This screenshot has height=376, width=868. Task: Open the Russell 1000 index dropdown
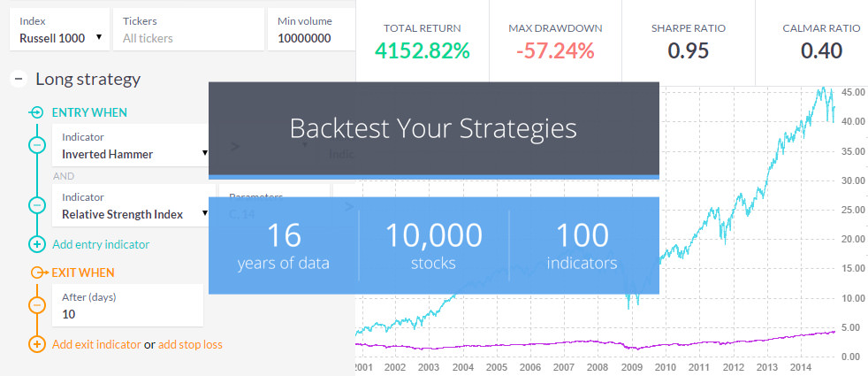click(x=60, y=38)
